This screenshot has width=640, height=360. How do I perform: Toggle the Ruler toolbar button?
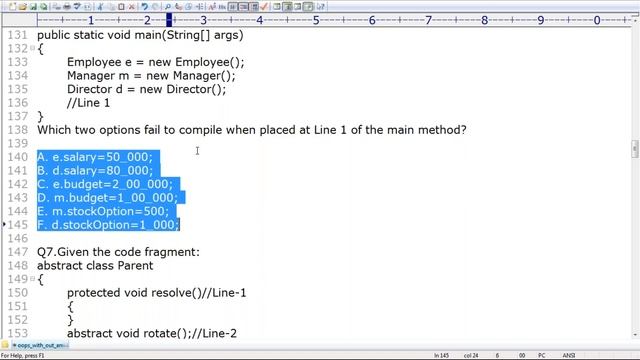click(x=253, y=7)
